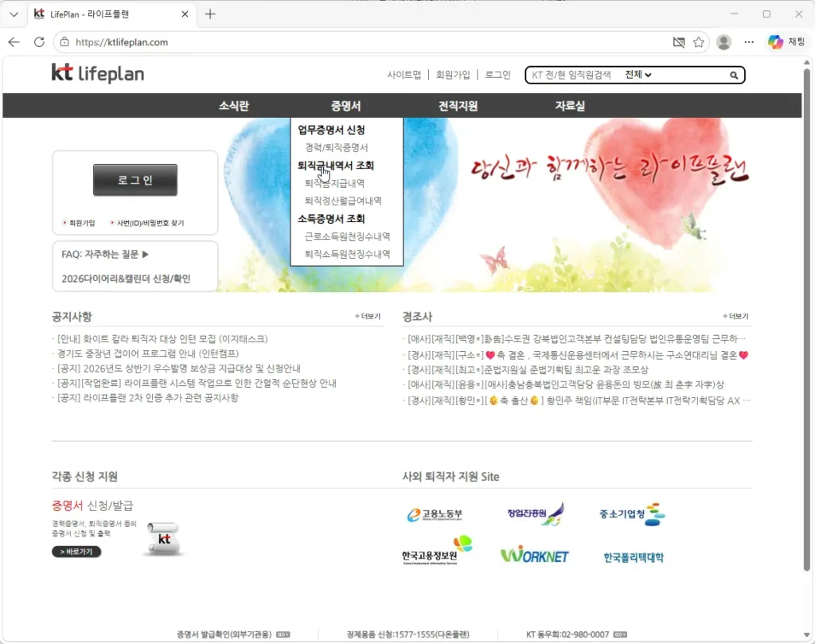The width and height of the screenshot is (815, 644).
Task: Open 사이트맵 link in header
Action: coord(404,75)
